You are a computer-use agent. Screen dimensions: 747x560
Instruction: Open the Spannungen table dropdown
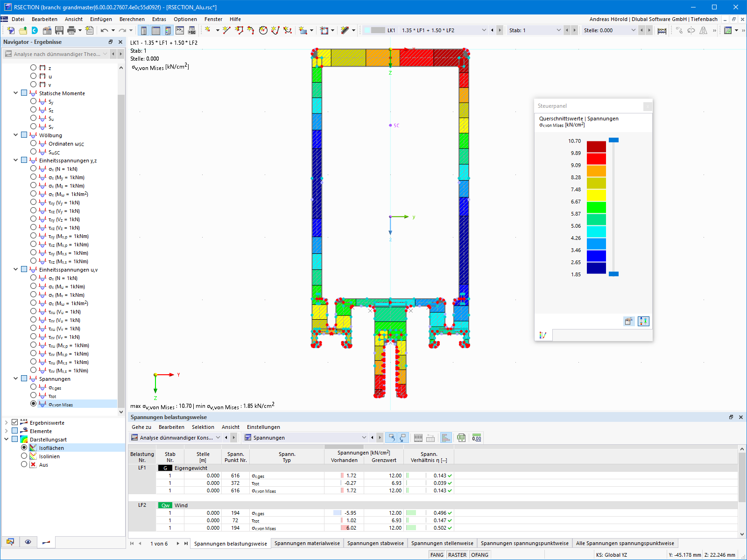(x=364, y=438)
